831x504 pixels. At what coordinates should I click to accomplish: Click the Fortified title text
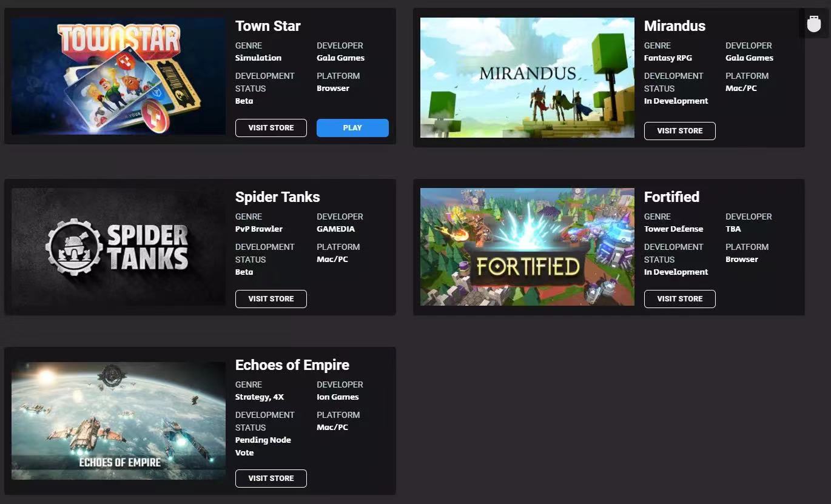click(x=671, y=197)
